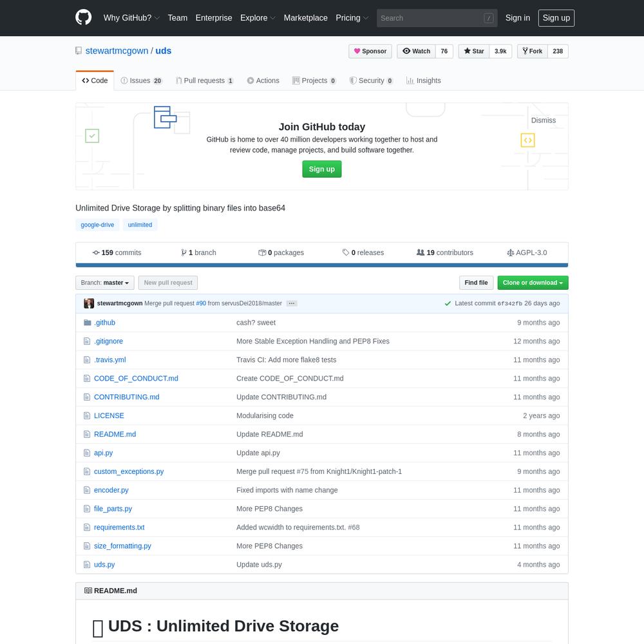Switch to the Code tab
644x644 pixels.
[95, 80]
